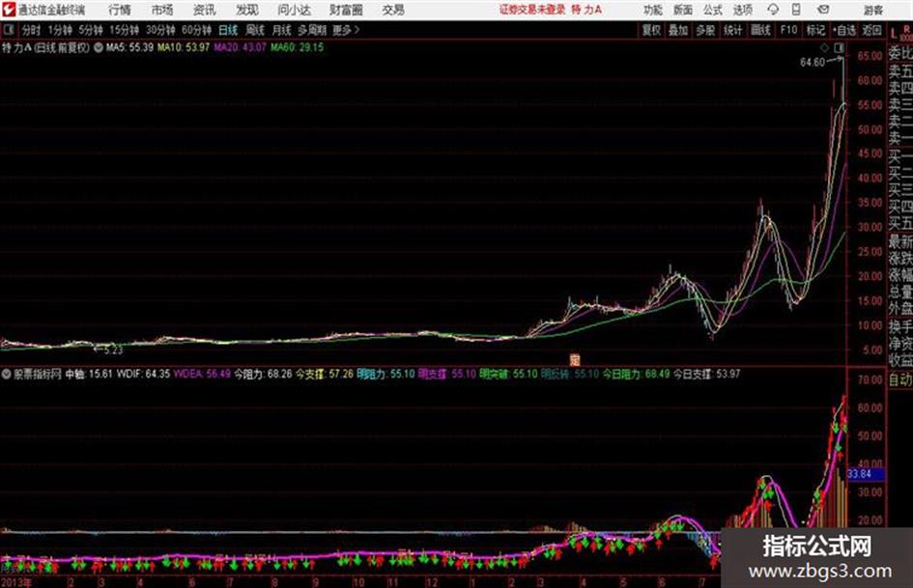Switch to the 15分钟 period tab
This screenshot has width=913, height=588.
click(x=125, y=30)
